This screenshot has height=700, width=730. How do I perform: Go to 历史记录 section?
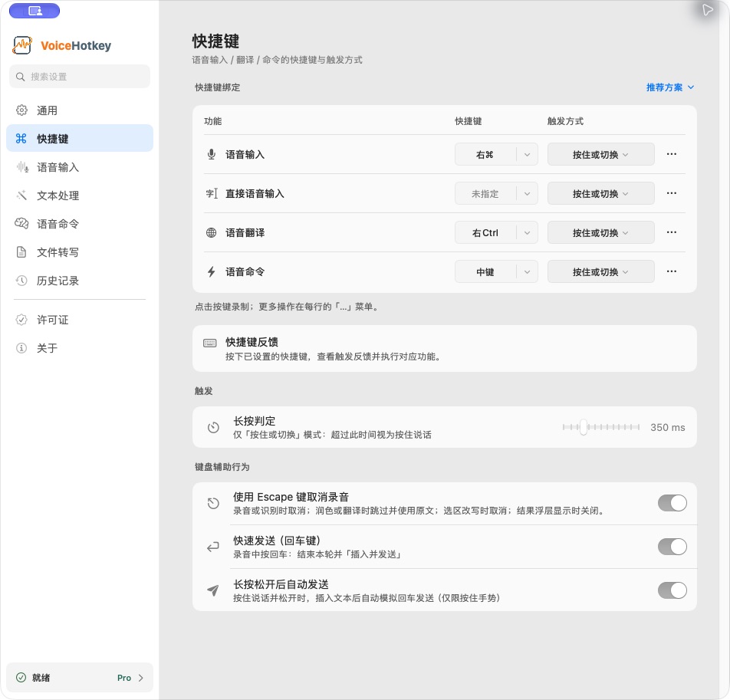click(80, 280)
